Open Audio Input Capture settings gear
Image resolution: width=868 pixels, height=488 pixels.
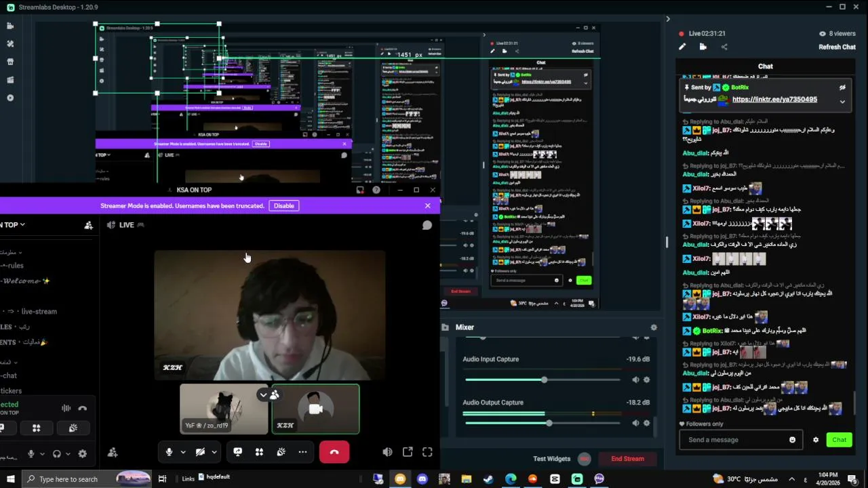(x=646, y=380)
